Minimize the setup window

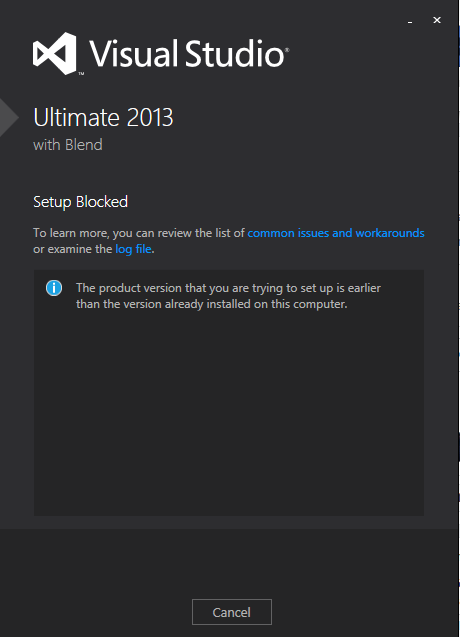click(410, 20)
